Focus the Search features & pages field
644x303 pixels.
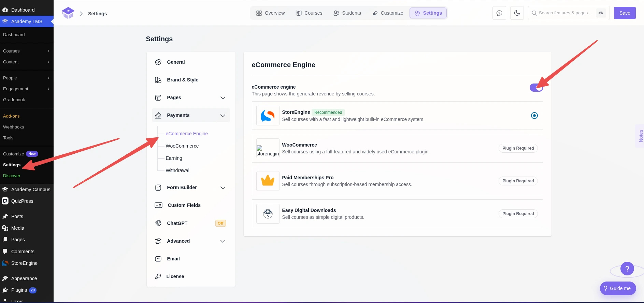569,13
